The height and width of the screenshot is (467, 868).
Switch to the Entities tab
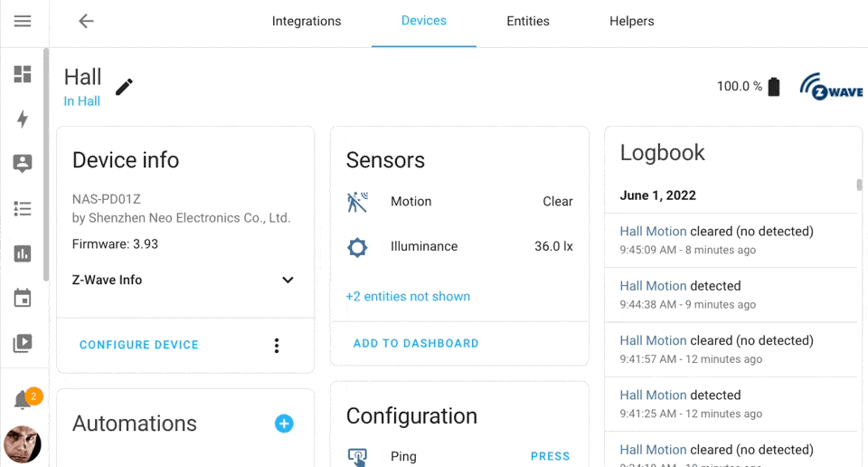[527, 22]
